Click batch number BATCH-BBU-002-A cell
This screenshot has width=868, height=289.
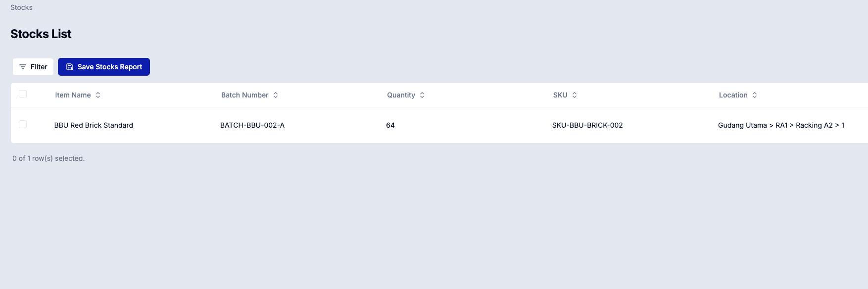pyautogui.click(x=252, y=125)
